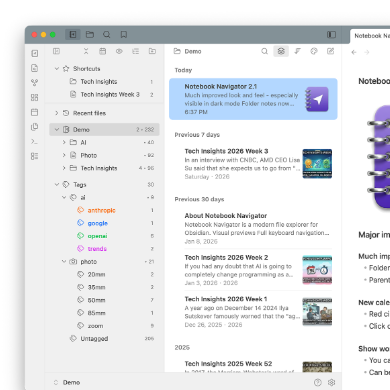Screen dimensions: 390x390
Task: Toggle the pane layout icon in the navigation toolbar
Action: tap(56, 51)
